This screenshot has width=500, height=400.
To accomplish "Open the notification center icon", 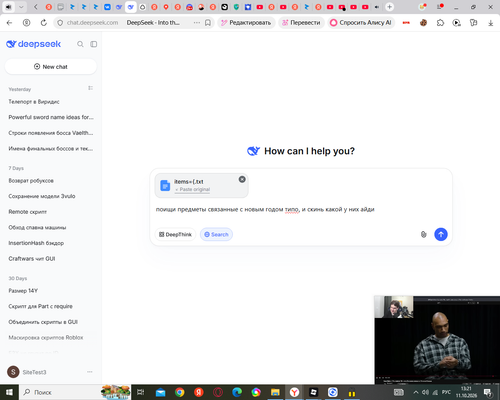I will coord(488,392).
